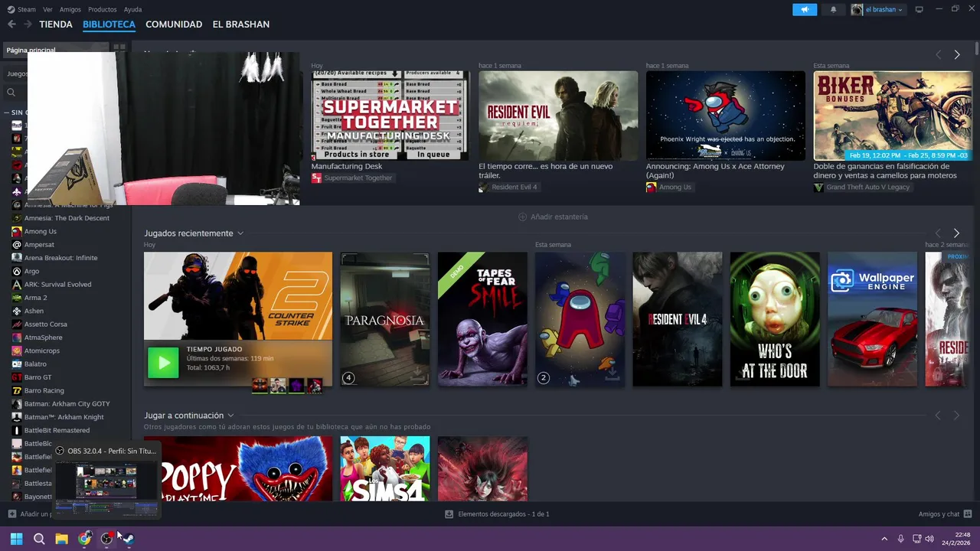Open the el brashan account dropdown
The image size is (980, 551).
point(884,10)
